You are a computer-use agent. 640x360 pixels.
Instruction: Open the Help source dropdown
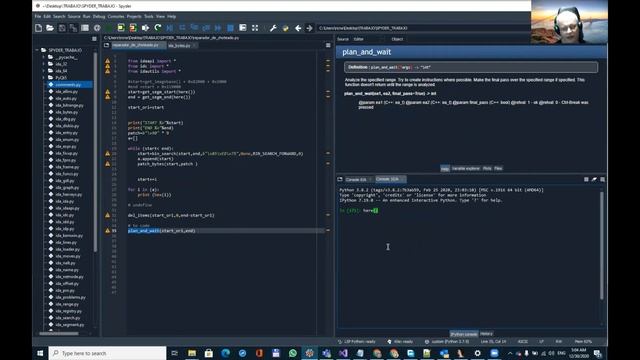tap(369, 39)
